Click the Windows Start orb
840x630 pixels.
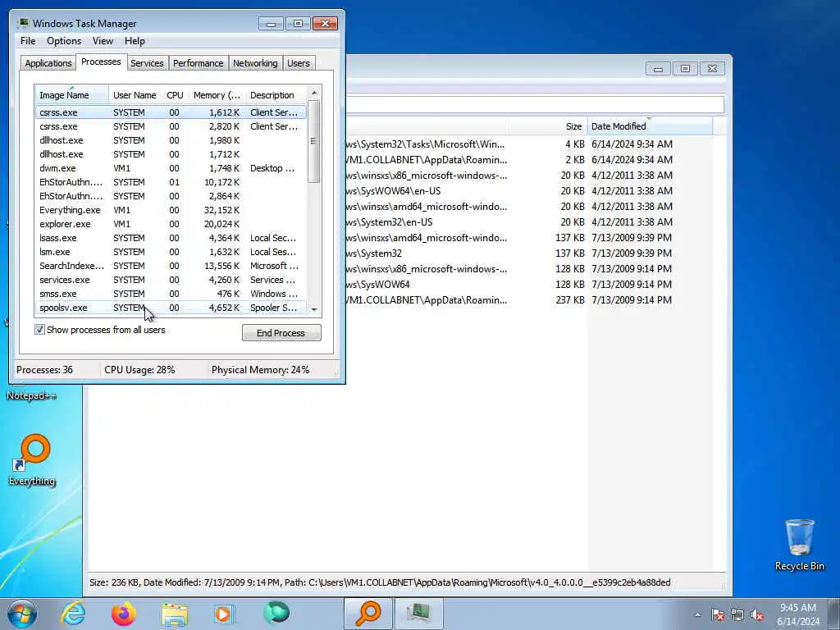point(21,614)
